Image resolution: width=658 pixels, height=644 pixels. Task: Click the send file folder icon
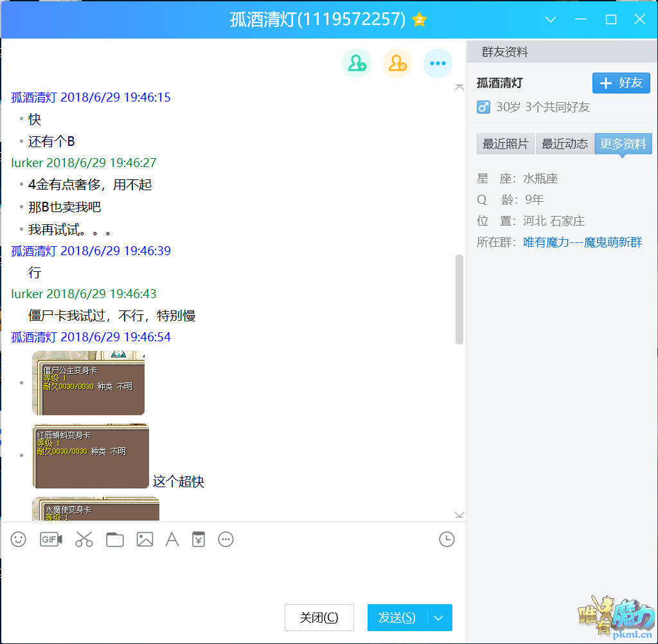pos(115,539)
